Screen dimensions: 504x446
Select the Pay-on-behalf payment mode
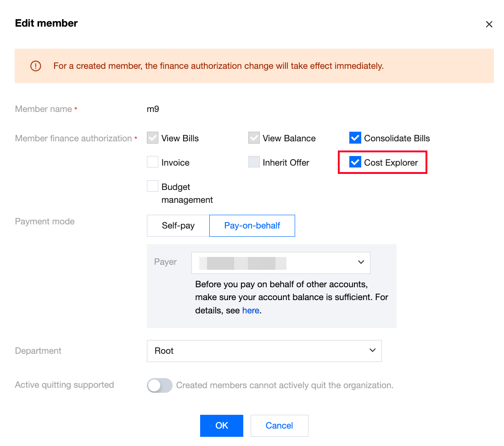coord(252,226)
